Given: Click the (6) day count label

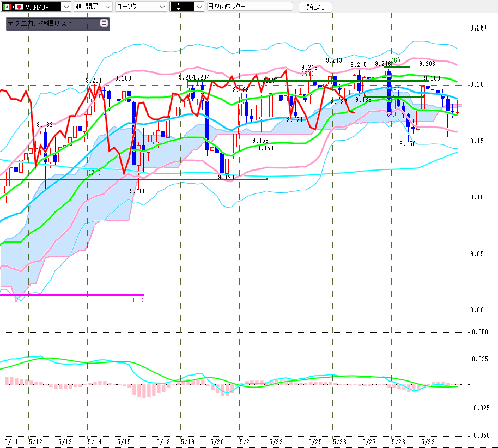Looking at the screenshot, I should pyautogui.click(x=396, y=60).
